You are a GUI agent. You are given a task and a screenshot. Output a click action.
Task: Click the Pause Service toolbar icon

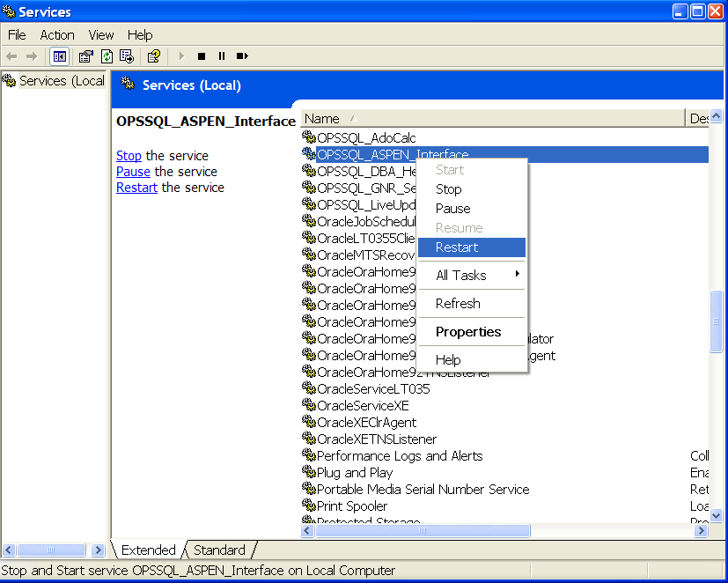(x=222, y=56)
